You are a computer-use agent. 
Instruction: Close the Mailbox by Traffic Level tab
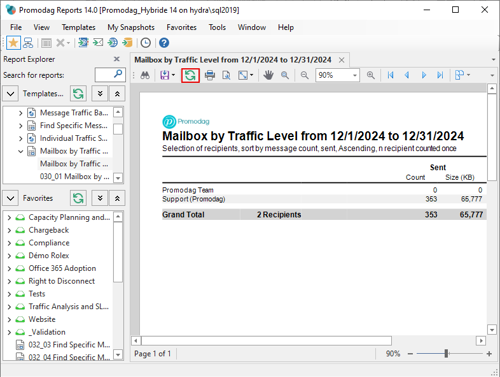coord(342,60)
